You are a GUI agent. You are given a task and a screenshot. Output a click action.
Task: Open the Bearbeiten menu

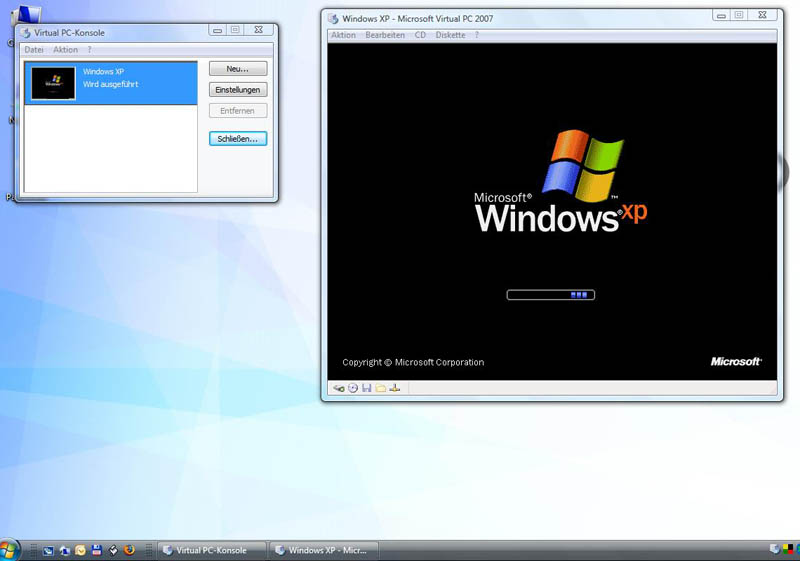385,35
